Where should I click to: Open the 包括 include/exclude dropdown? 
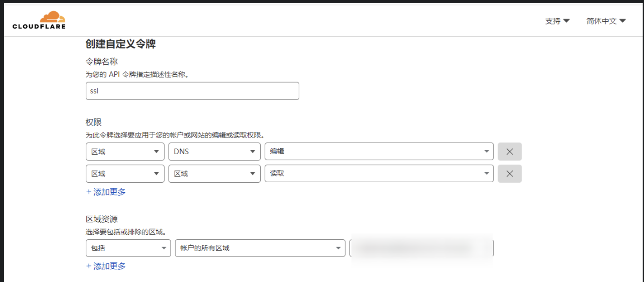click(128, 248)
